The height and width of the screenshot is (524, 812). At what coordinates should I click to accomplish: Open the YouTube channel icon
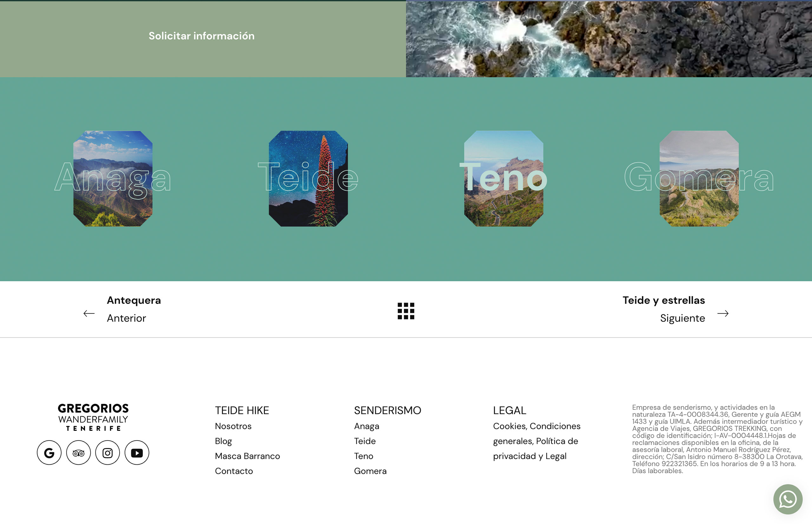(x=137, y=453)
